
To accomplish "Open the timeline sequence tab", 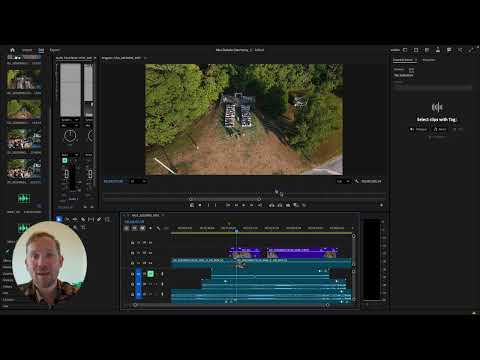I will click(145, 215).
